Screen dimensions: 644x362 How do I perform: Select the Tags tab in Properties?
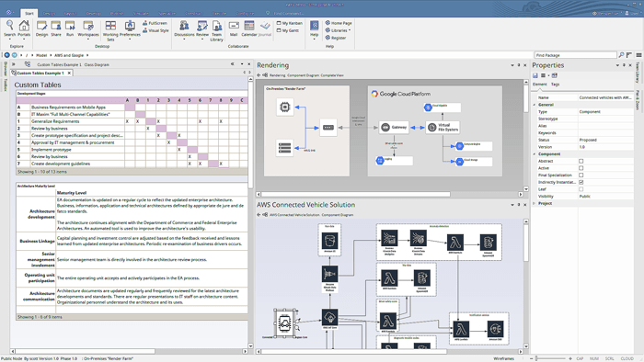[x=555, y=85]
